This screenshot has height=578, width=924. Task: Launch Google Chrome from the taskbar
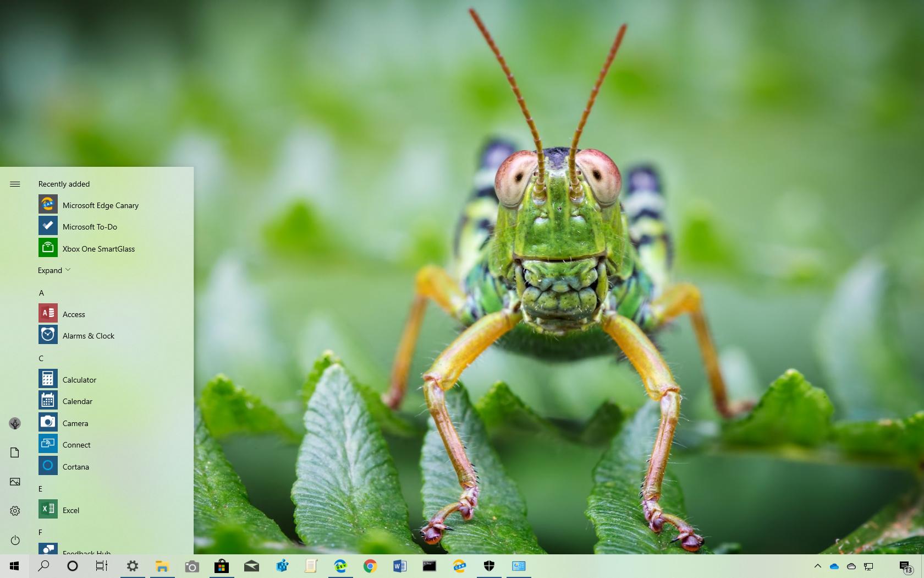tap(370, 566)
